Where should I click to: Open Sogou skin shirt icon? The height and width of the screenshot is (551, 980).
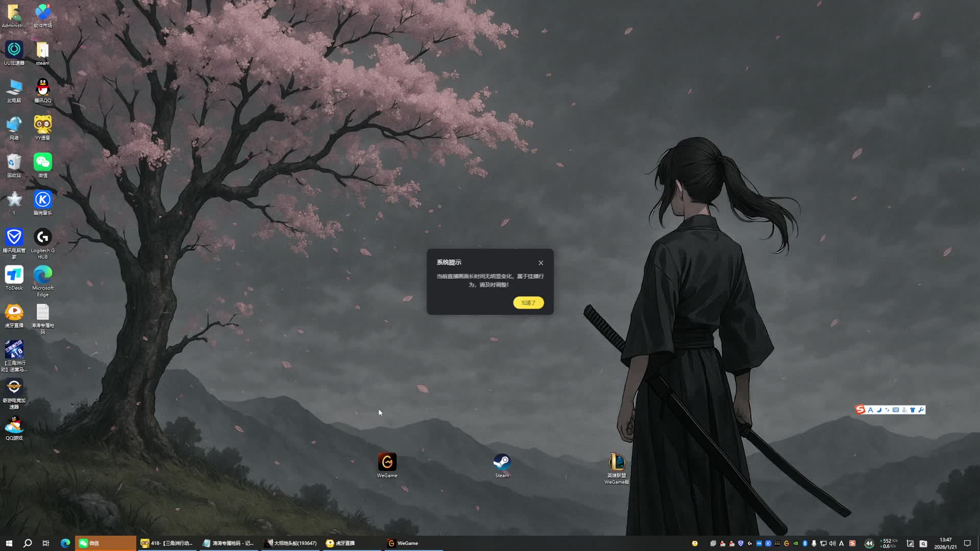913,410
